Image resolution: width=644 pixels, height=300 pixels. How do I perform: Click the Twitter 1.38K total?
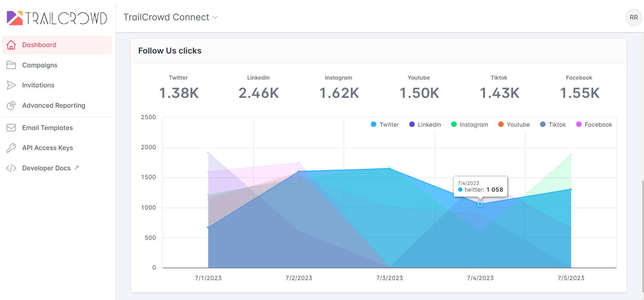coord(179,93)
